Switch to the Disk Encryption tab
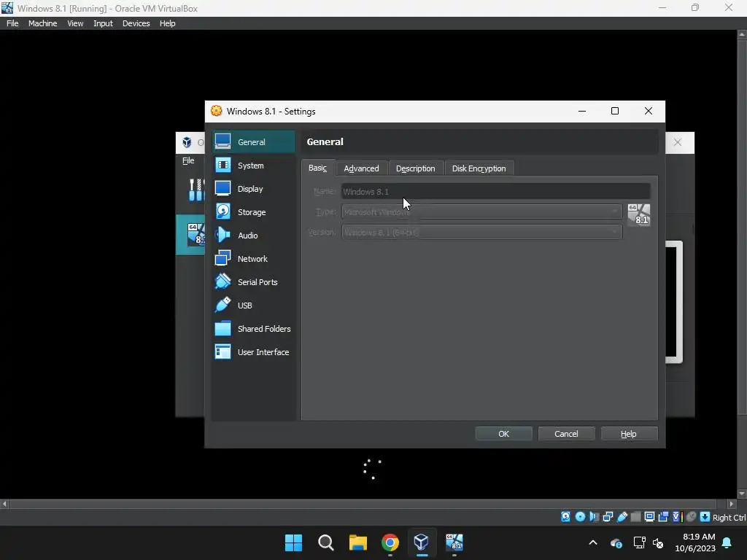747x560 pixels. coord(479,168)
